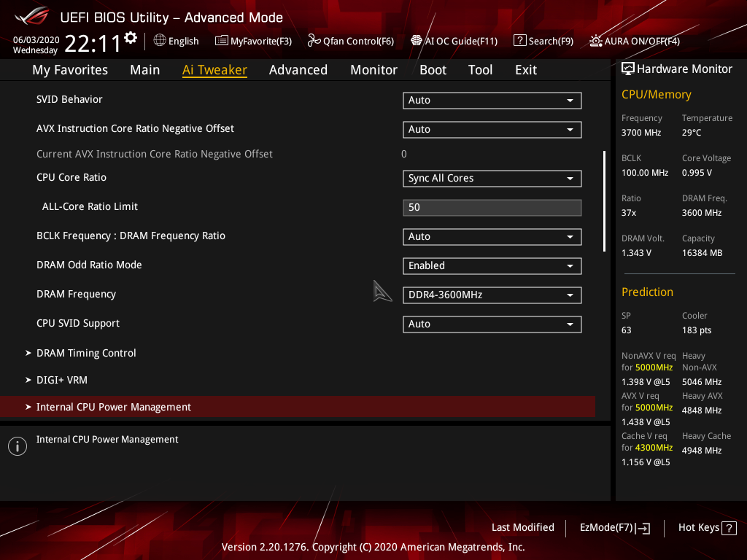Launch Qfan Control(F6)
This screenshot has height=560, width=747.
click(350, 41)
